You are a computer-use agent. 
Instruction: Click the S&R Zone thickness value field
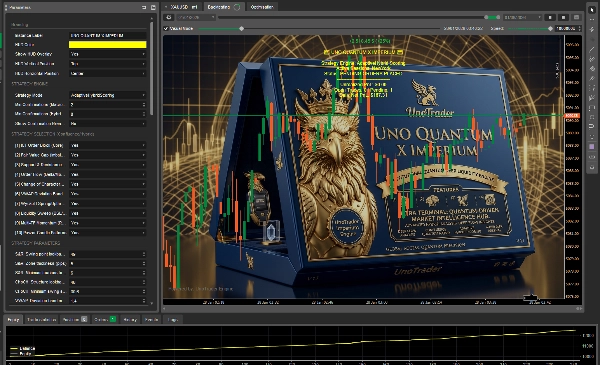pyautogui.click(x=108, y=264)
